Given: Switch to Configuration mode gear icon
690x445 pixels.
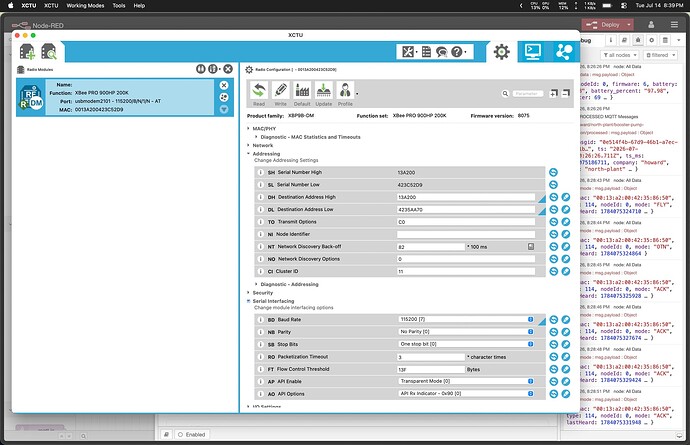Looking at the screenshot, I should pyautogui.click(x=502, y=52).
